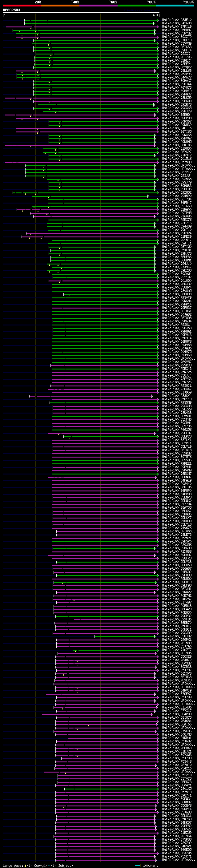Click the red 20% identity legend segment

click(22, 6)
